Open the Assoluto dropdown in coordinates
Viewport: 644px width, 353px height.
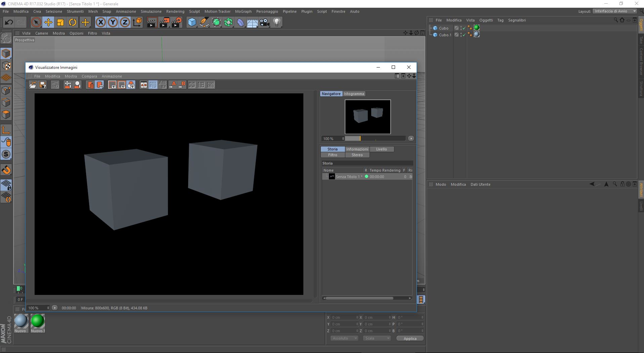click(344, 338)
